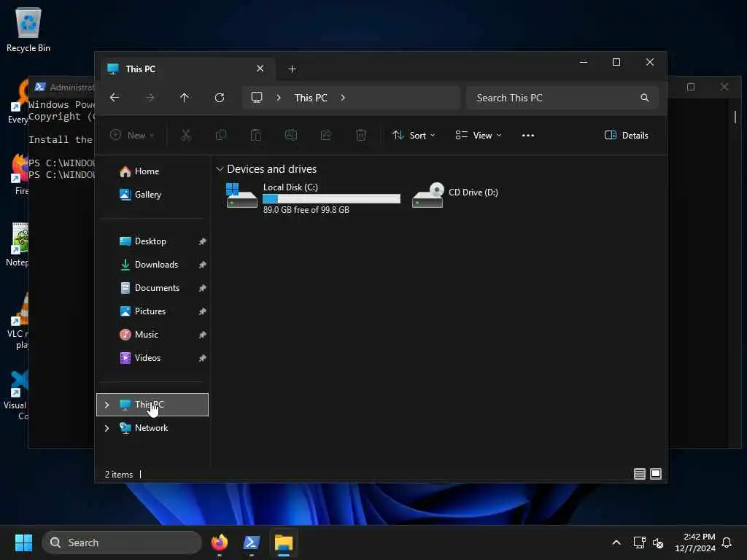Click the Share toolbar icon
Screen dimensions: 747x560
tap(326, 135)
